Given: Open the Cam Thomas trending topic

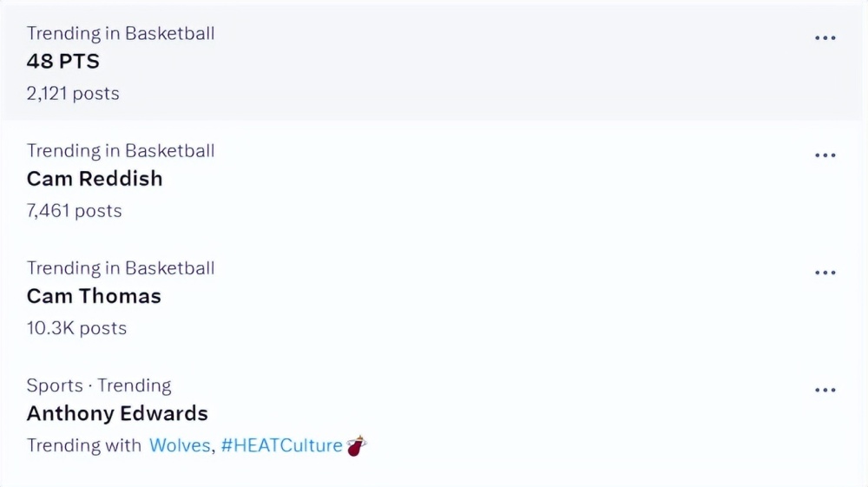Looking at the screenshot, I should (94, 296).
